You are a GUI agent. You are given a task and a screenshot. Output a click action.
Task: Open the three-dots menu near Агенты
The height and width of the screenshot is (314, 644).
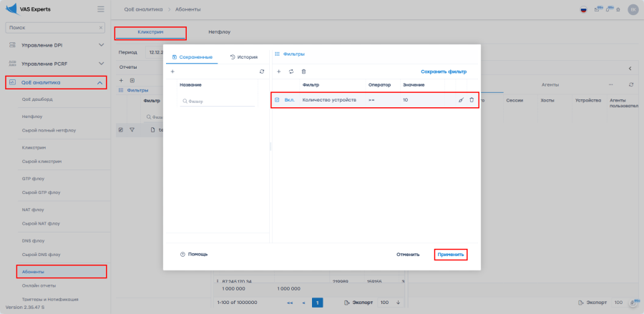click(611, 84)
